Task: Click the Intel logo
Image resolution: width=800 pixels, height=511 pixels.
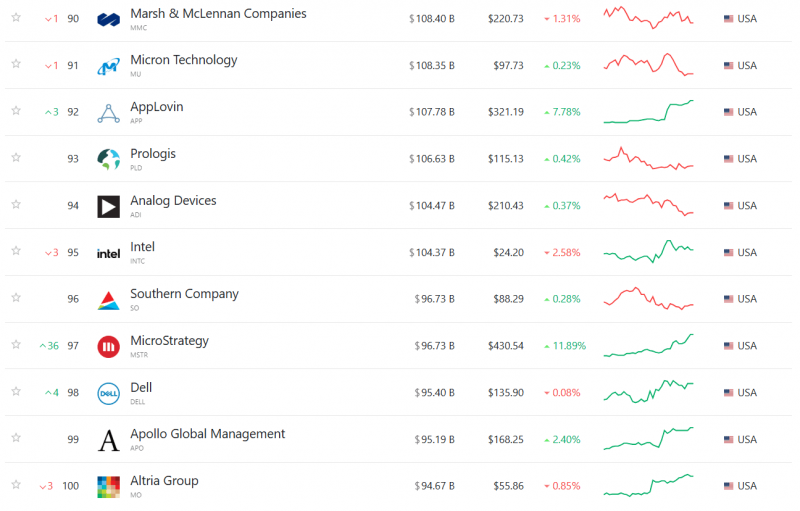Action: pyautogui.click(x=108, y=253)
